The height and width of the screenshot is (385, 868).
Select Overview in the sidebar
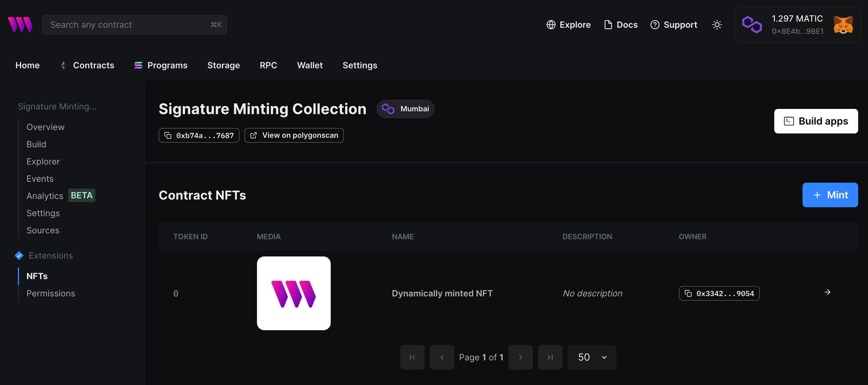pos(46,127)
